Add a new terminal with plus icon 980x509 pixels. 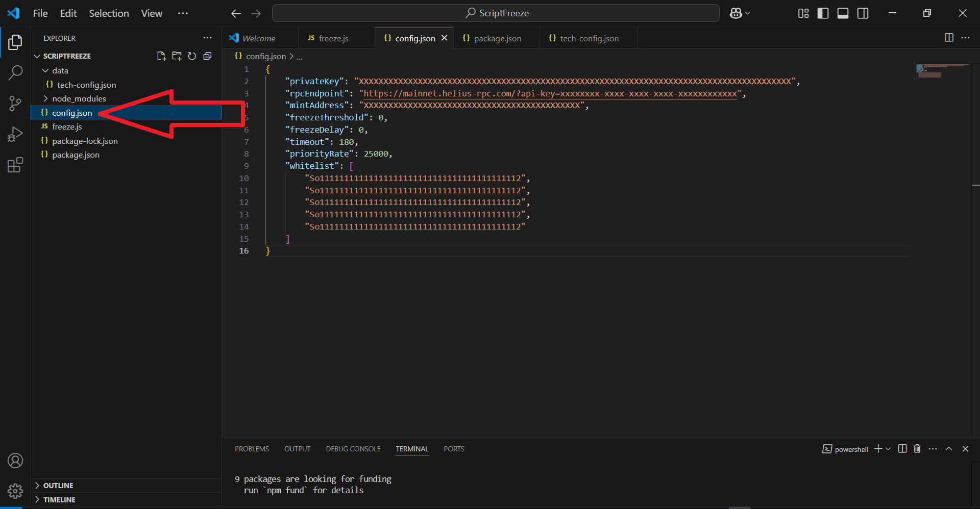coord(878,449)
